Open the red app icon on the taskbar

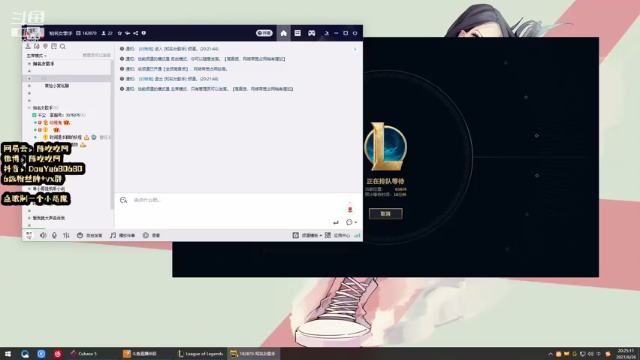tap(58, 353)
